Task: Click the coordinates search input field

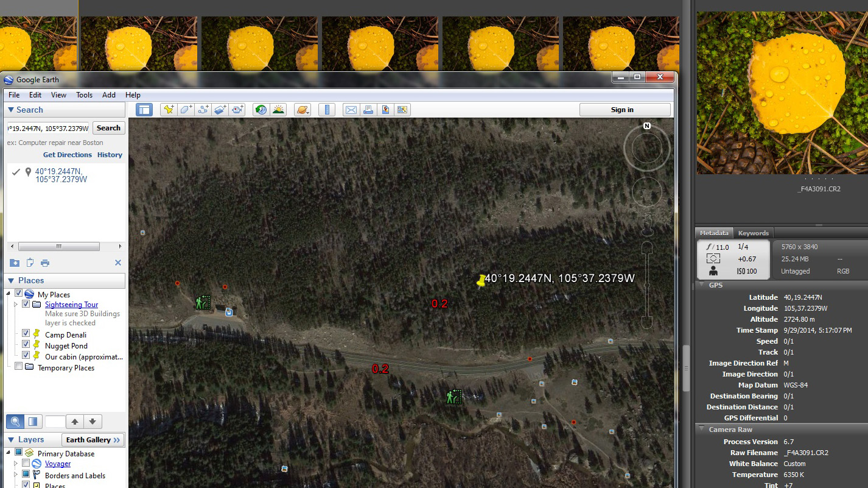Action: click(x=48, y=128)
